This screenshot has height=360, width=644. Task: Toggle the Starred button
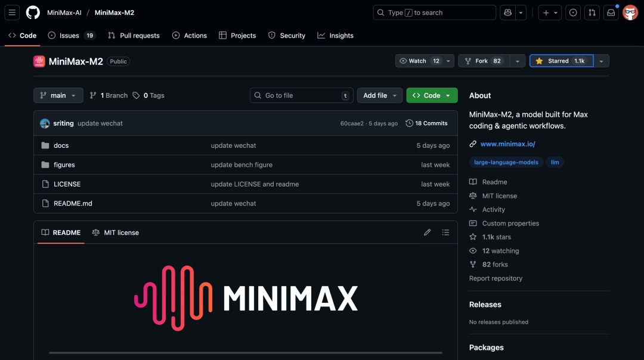pyautogui.click(x=562, y=61)
